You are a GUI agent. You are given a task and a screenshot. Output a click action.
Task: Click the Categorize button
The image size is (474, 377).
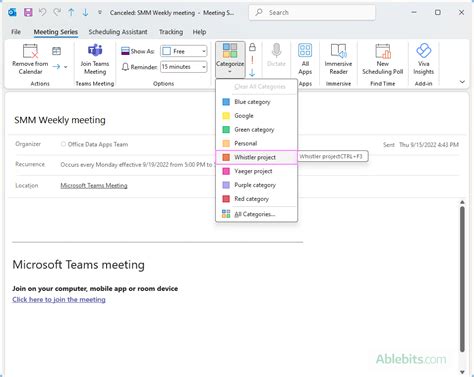[230, 59]
